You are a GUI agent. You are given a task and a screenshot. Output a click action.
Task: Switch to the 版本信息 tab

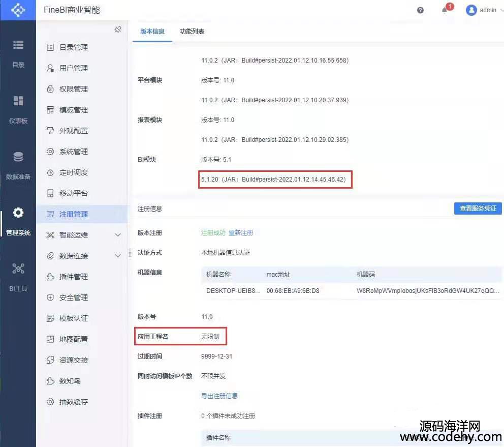[x=152, y=31]
